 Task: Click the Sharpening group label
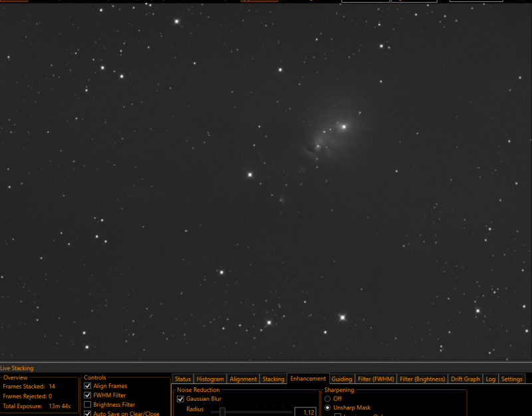tap(339, 390)
